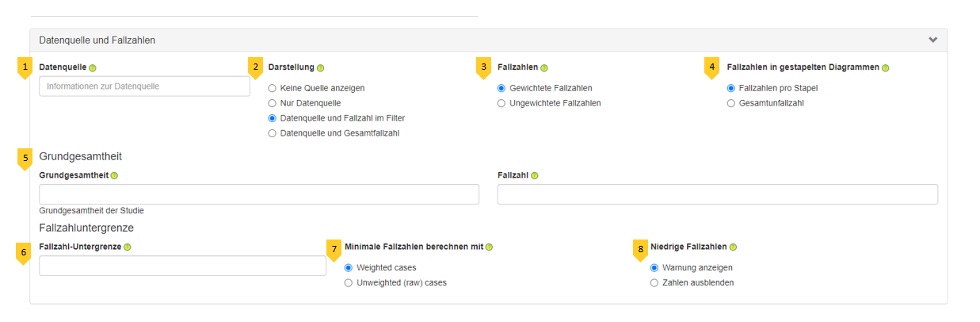Viewport: 980px width, 322px height.
Task: Click the help icon beside Grundgesamtheit label
Action: click(114, 175)
